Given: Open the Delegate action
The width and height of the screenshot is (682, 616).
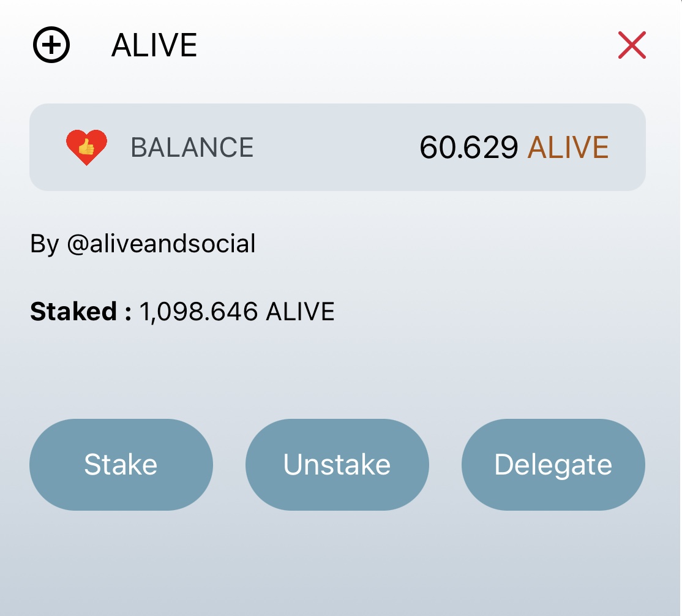Looking at the screenshot, I should coord(553,465).
